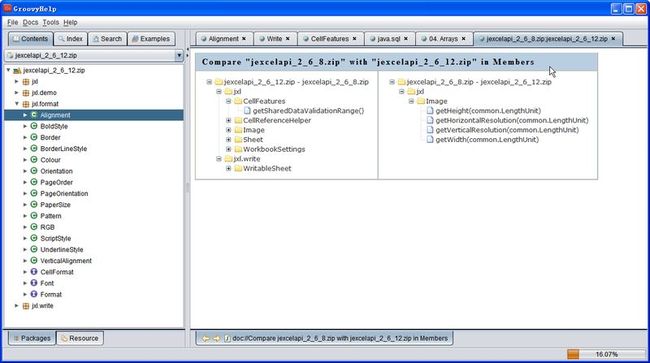Open the Docs menu
The height and width of the screenshot is (363, 650).
[30, 22]
